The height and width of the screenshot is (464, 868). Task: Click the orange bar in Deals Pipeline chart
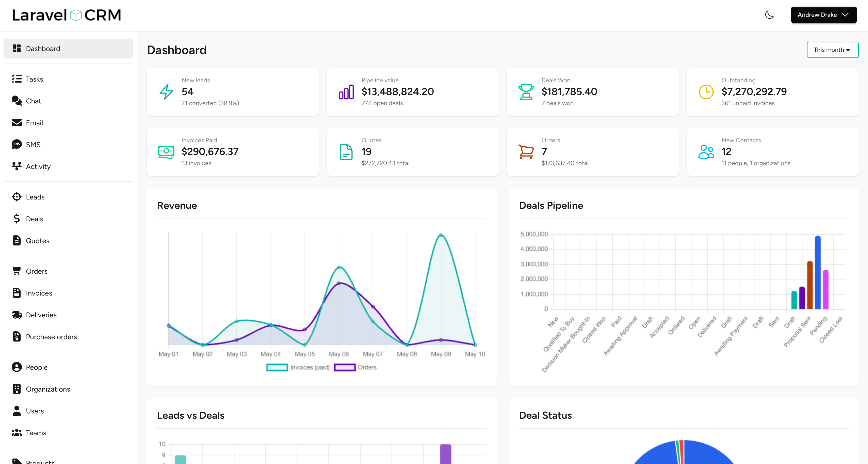810,285
